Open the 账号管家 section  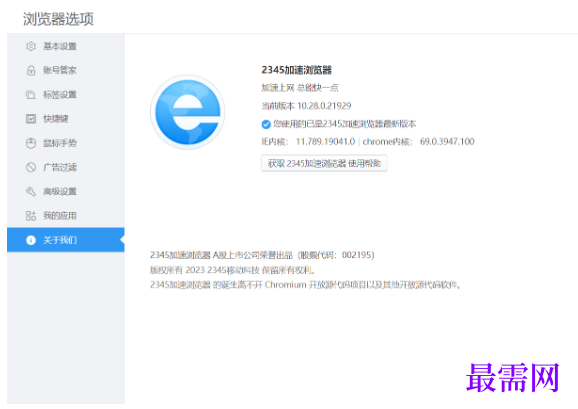coord(66,70)
